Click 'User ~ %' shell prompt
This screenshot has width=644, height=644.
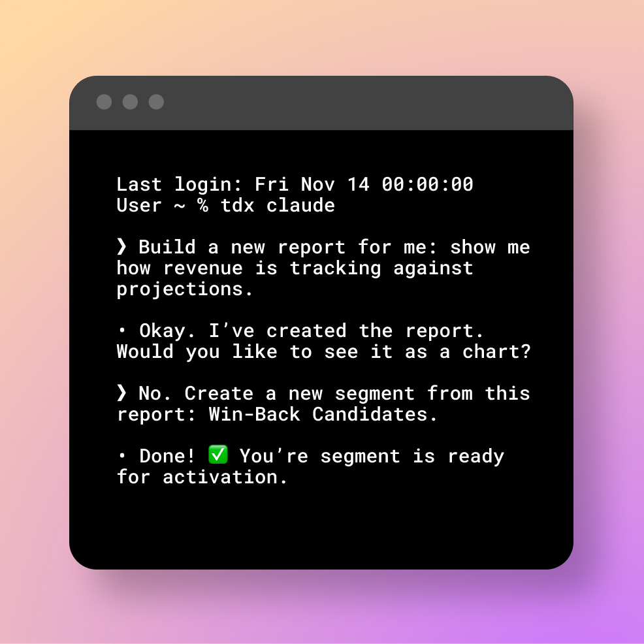[162, 205]
